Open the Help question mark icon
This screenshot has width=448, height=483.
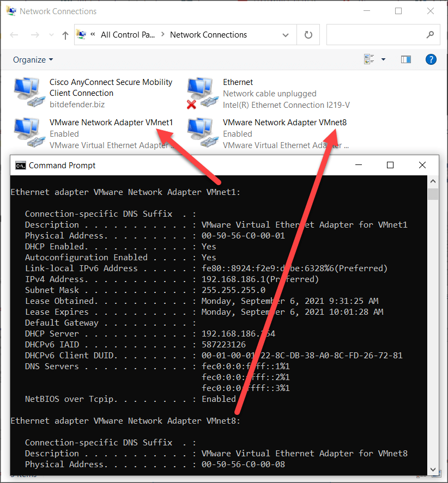click(431, 59)
